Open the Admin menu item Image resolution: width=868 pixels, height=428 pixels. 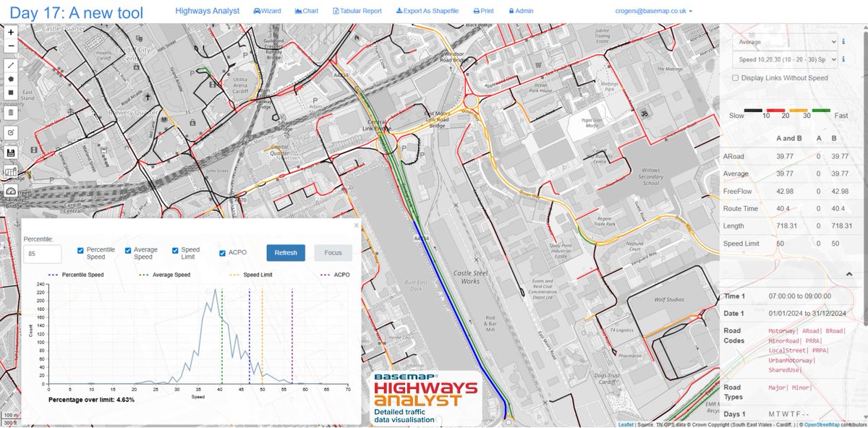(522, 12)
